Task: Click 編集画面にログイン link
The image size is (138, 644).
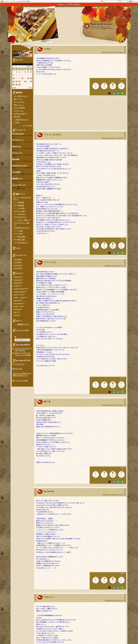Action: (x=24, y=324)
